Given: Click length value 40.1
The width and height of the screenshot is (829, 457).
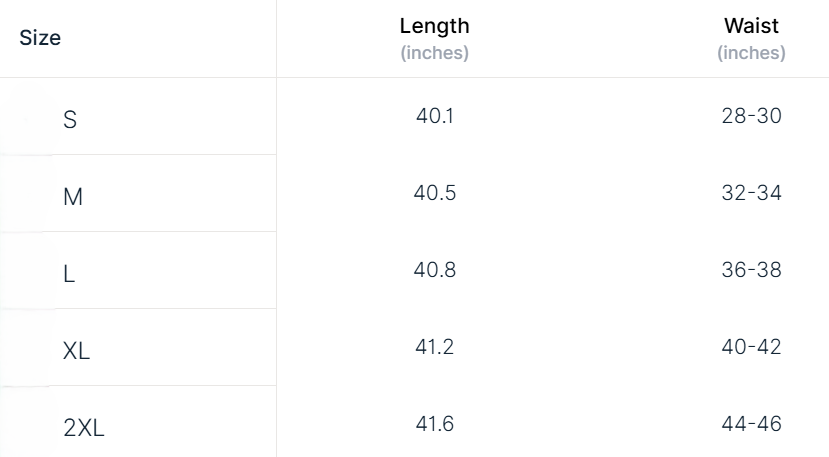Looking at the screenshot, I should pos(435,116).
